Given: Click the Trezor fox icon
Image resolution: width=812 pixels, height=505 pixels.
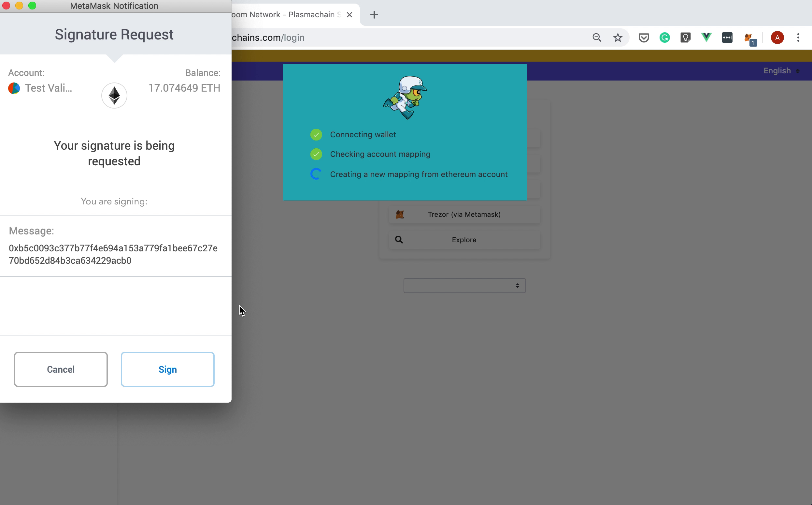Looking at the screenshot, I should (x=400, y=215).
